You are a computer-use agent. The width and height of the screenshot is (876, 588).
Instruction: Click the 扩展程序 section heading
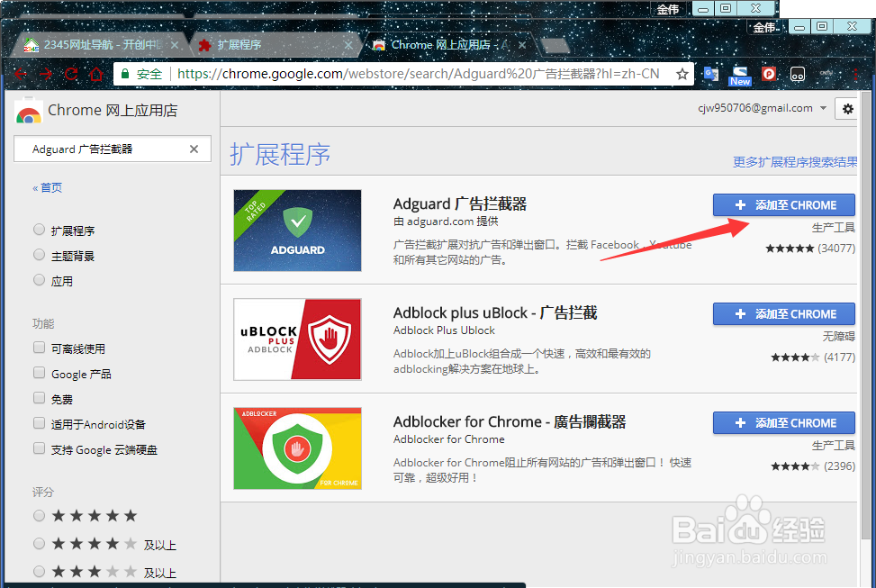point(281,154)
